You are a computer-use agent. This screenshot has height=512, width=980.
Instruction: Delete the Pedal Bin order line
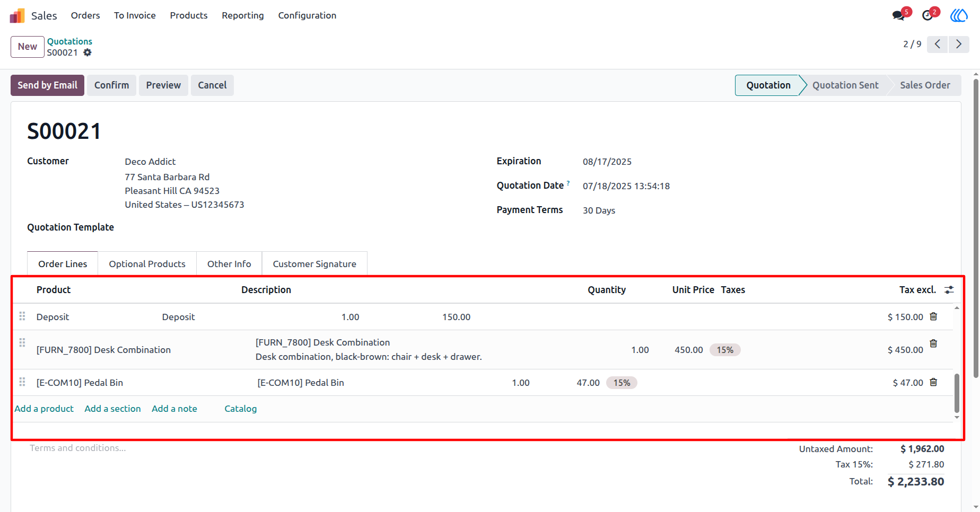pos(933,382)
